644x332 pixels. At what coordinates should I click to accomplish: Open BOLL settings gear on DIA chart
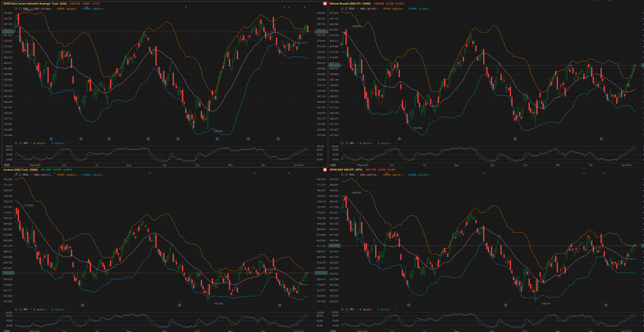pos(16,9)
